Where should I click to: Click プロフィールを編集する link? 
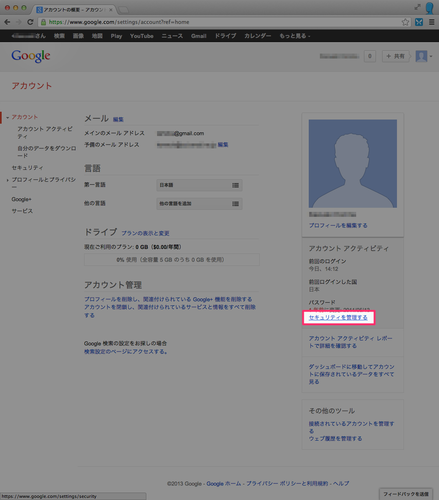tap(338, 226)
